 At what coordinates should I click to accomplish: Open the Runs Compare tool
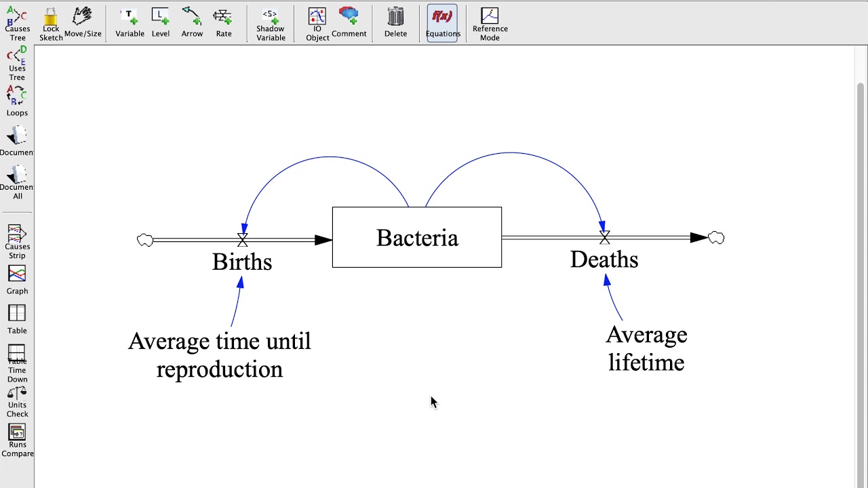(x=17, y=441)
